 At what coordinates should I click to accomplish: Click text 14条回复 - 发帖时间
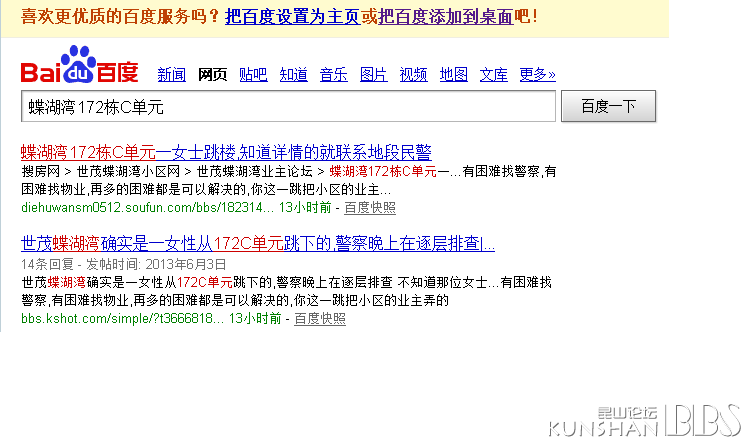[123, 264]
